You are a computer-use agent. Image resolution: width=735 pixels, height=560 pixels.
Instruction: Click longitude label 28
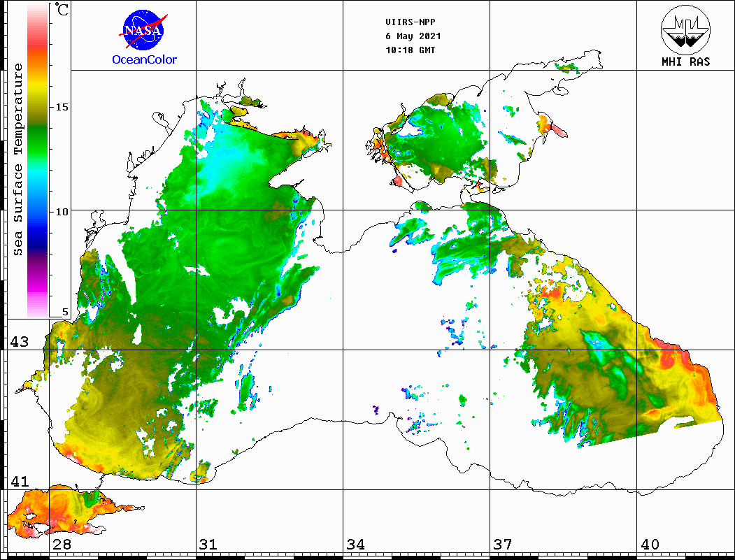(62, 545)
